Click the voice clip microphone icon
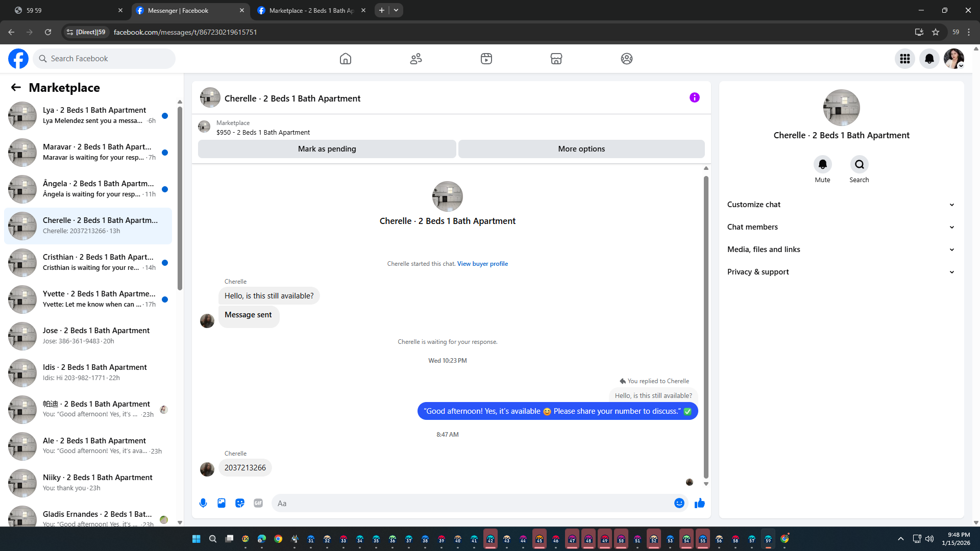This screenshot has height=551, width=980. click(x=203, y=503)
